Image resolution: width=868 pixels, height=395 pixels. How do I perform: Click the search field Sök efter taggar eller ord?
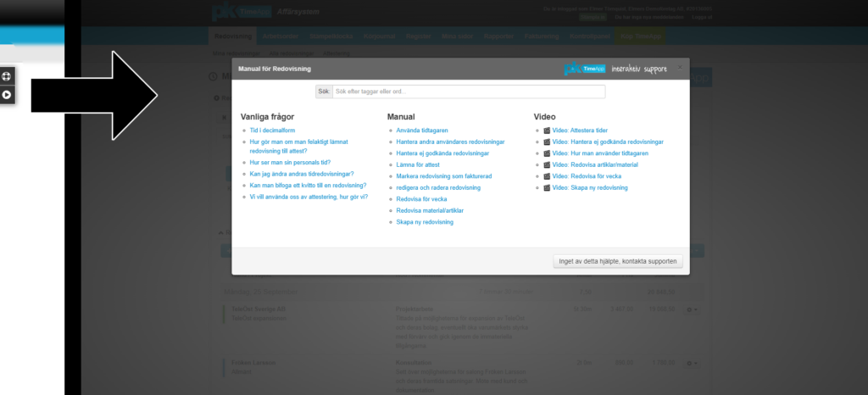pyautogui.click(x=468, y=92)
